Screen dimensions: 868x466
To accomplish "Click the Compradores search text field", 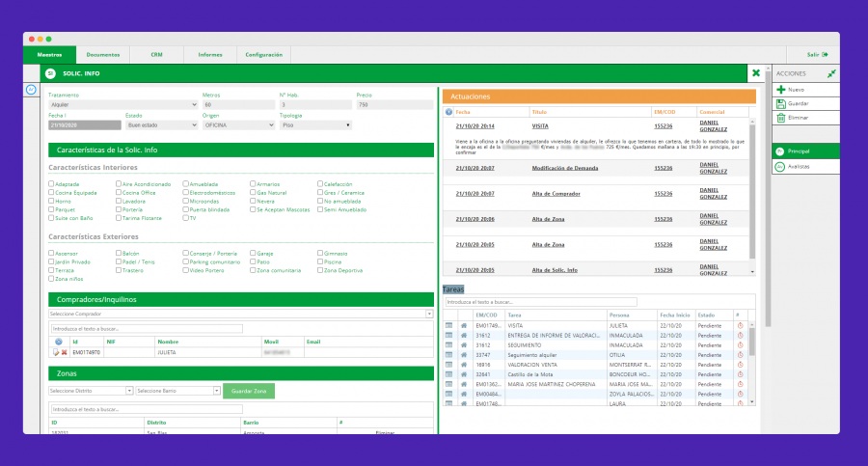I will click(147, 329).
